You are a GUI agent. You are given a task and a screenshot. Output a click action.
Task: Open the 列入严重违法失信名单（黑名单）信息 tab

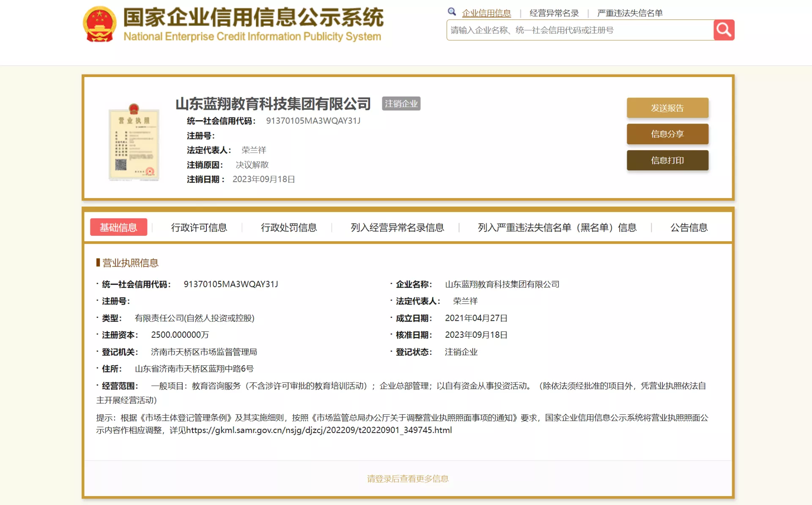[x=557, y=227]
